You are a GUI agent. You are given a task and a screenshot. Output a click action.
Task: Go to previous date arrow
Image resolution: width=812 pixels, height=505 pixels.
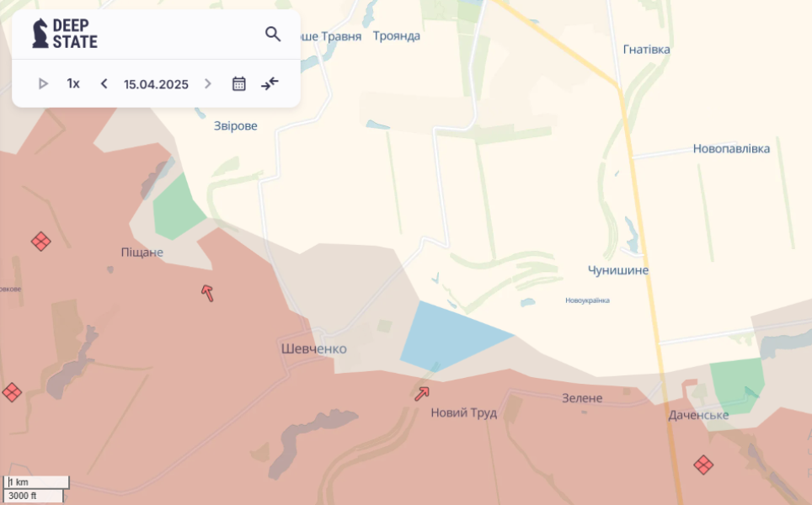[x=104, y=83]
